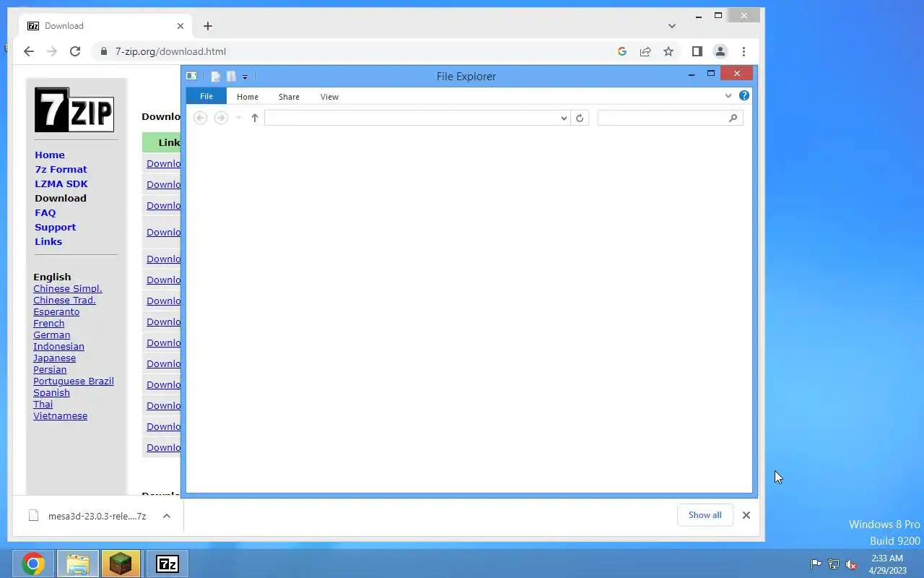Click the magnifier icon in File Explorer search
Viewport: 924px width, 578px height.
[x=733, y=118]
